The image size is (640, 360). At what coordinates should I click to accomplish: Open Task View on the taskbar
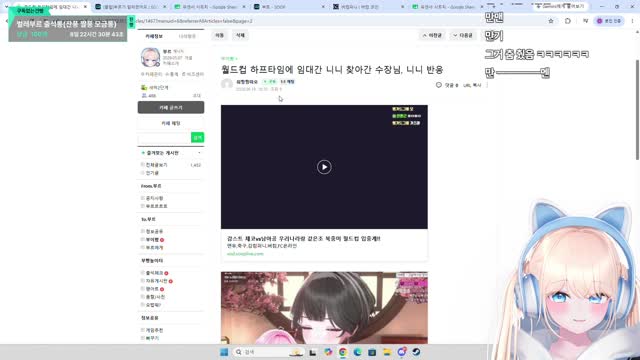pos(313,352)
